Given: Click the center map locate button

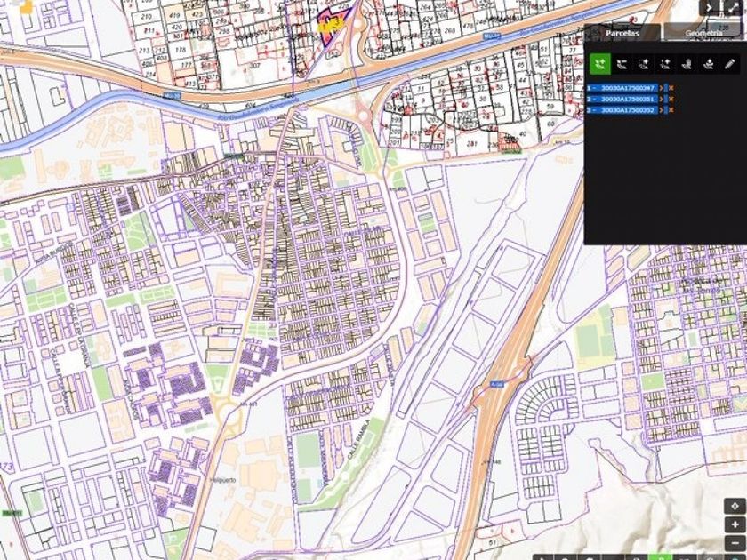Looking at the screenshot, I should pyautogui.click(x=734, y=506).
